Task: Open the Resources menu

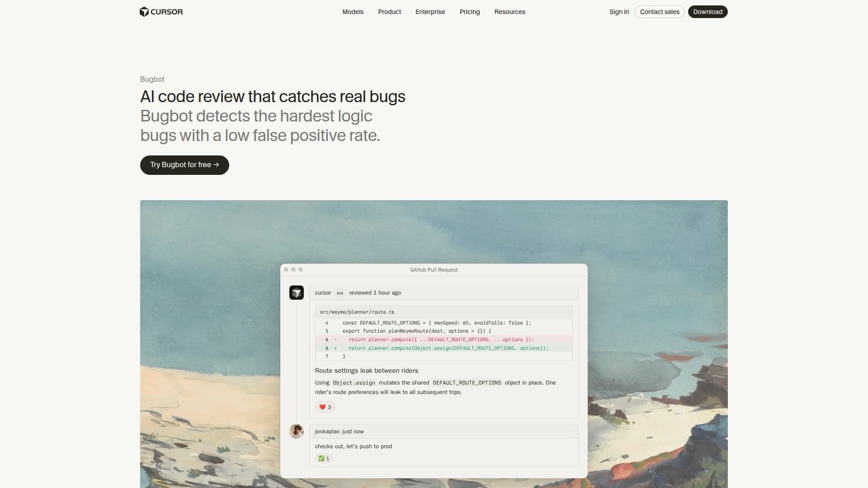Action: (509, 12)
